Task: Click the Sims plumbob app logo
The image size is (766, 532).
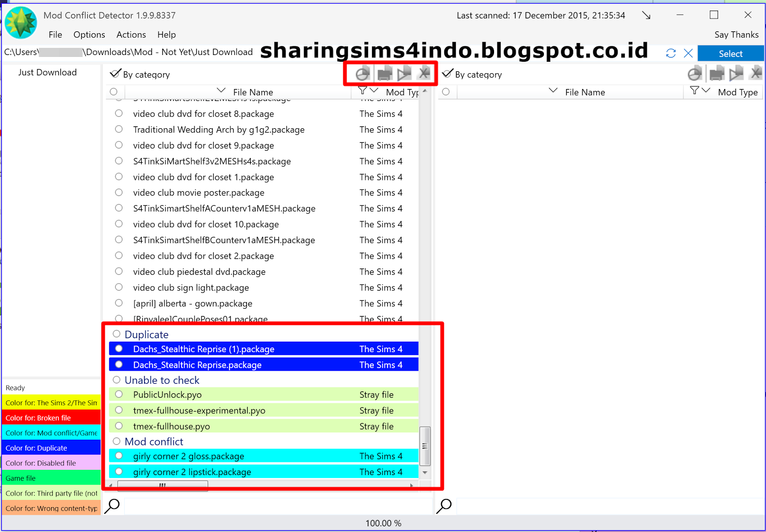Action: click(x=21, y=22)
